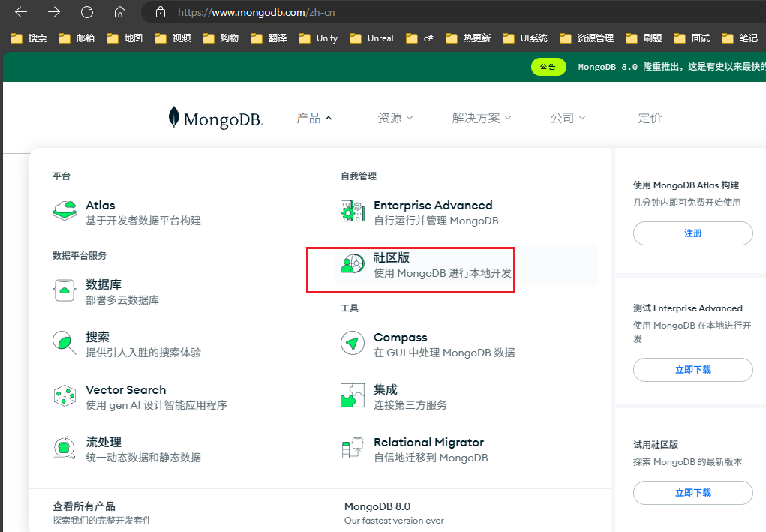Viewport: 766px width, 532px height.
Task: Click the integrations (集成) puzzle icon
Action: pyautogui.click(x=353, y=395)
